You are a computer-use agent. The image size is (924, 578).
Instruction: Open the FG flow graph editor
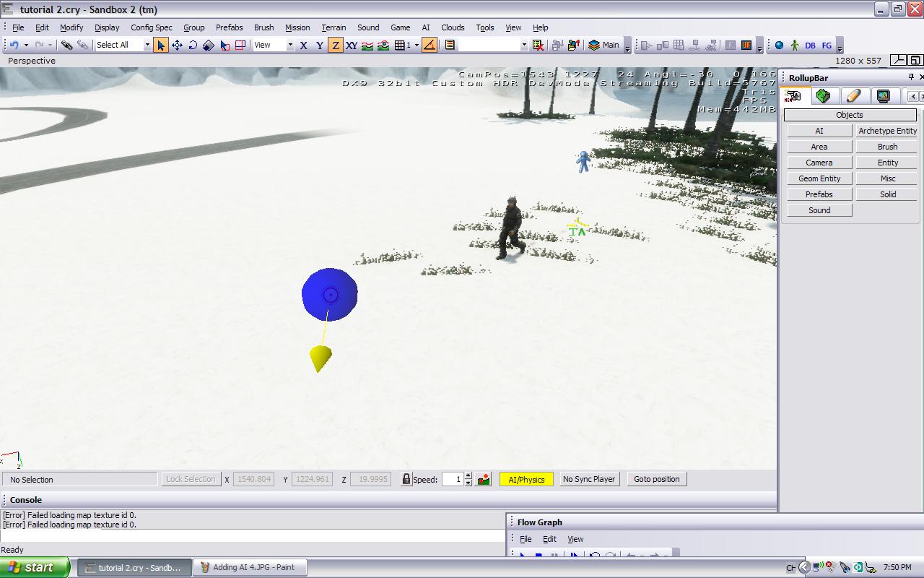pos(827,45)
